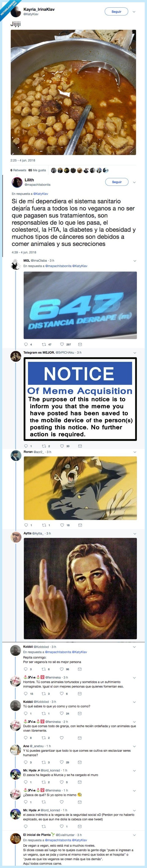Reply to M0L's 647 distancia derrape tweet
This screenshot has width=147, height=868.
point(26,344)
